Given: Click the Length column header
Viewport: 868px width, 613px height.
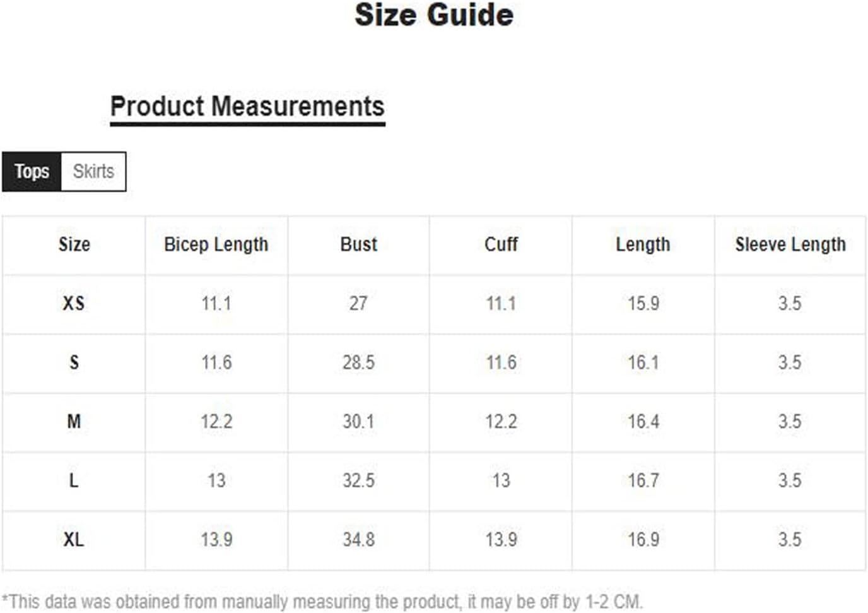Looking at the screenshot, I should click(643, 244).
